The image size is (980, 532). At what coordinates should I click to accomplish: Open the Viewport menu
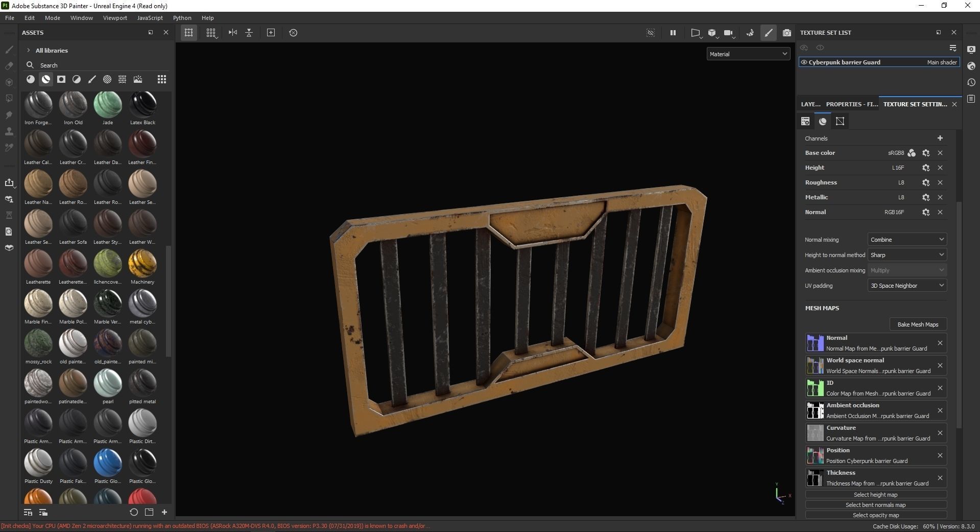[x=115, y=18]
